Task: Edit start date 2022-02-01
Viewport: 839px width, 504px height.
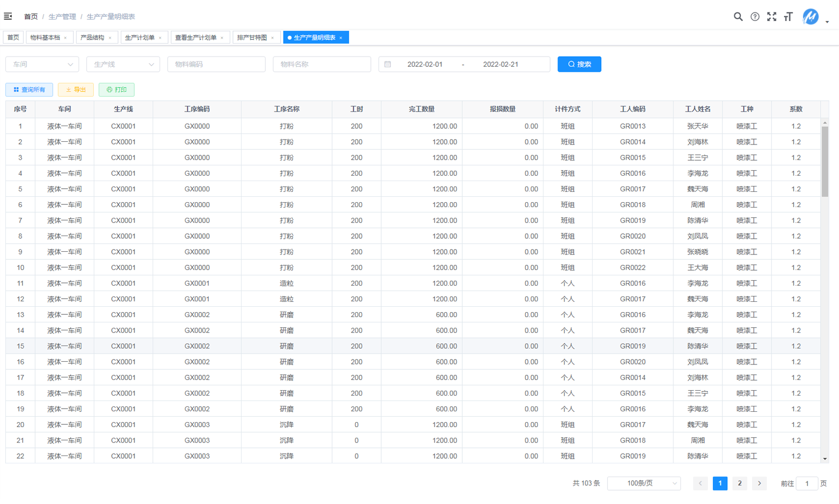Action: tap(425, 64)
